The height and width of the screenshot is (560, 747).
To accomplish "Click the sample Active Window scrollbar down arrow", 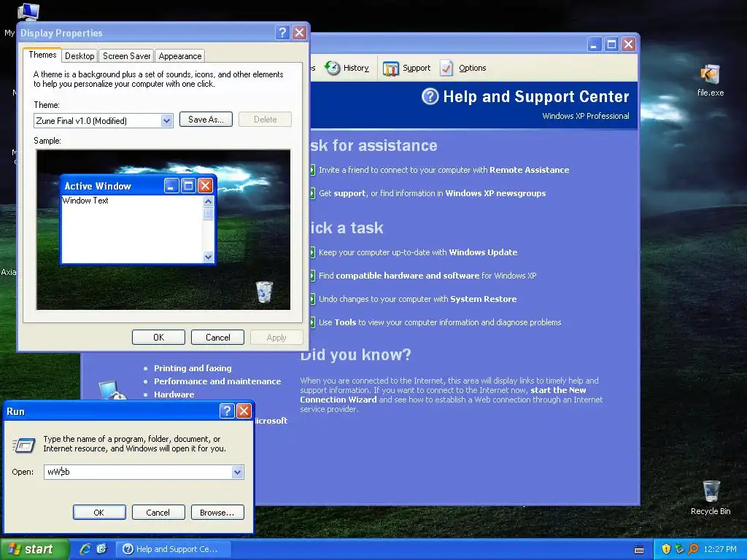I will 208,257.
